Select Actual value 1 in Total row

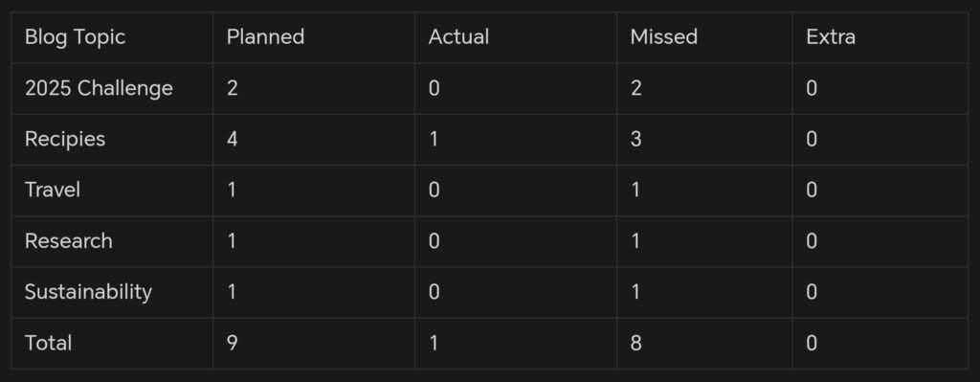pyautogui.click(x=434, y=343)
